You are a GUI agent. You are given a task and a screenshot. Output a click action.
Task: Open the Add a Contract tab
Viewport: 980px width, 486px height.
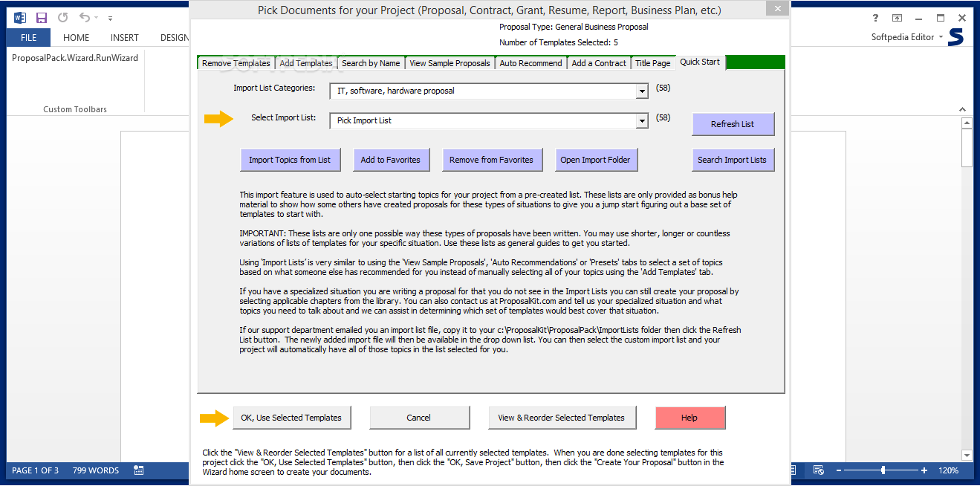click(x=599, y=63)
